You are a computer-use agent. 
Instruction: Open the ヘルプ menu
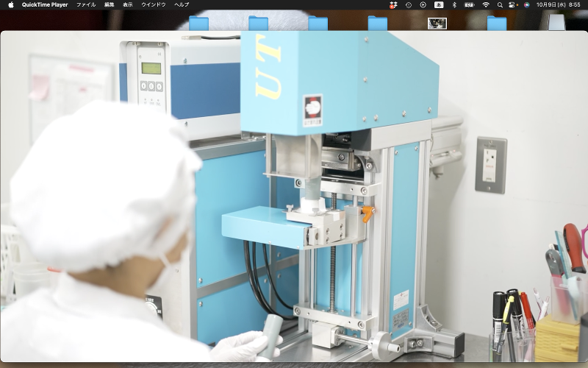click(182, 4)
